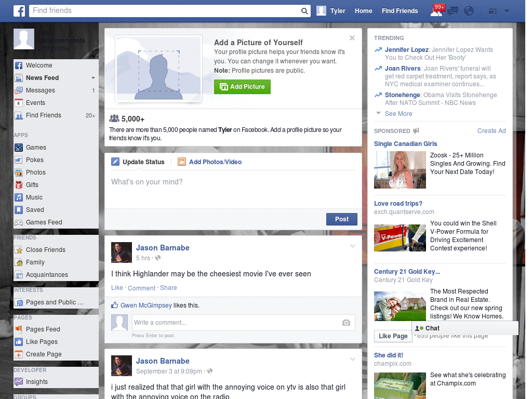
Task: Open Tyler profile in the top bar
Action: pyautogui.click(x=331, y=11)
